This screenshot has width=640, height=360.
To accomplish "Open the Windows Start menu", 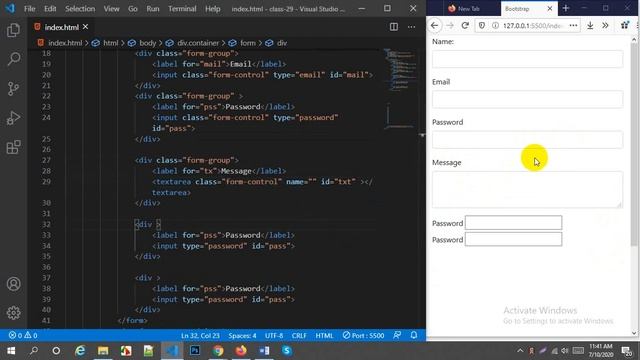I will 11,351.
